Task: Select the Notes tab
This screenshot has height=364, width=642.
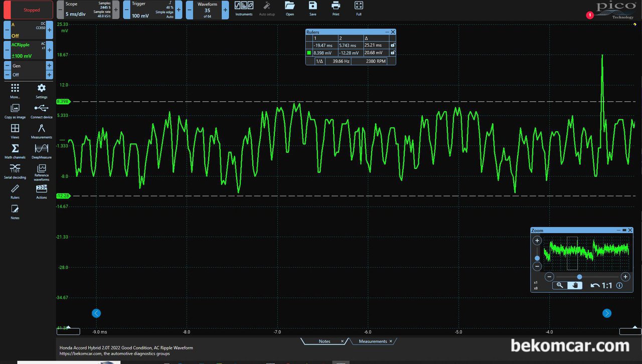Action: 325,341
